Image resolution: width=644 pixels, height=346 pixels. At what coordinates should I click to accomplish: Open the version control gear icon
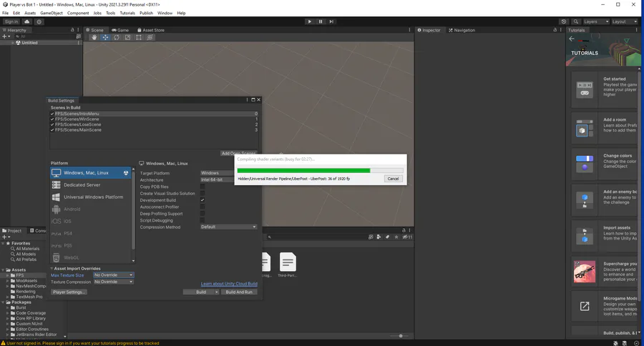(x=39, y=21)
